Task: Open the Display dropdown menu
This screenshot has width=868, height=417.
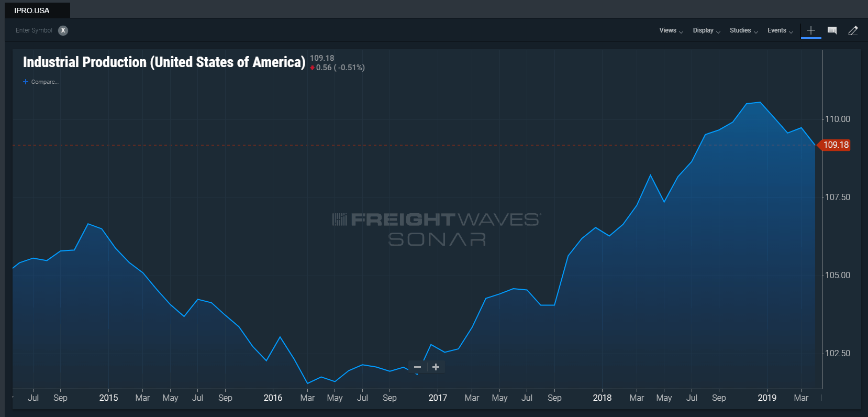Action: [x=707, y=30]
